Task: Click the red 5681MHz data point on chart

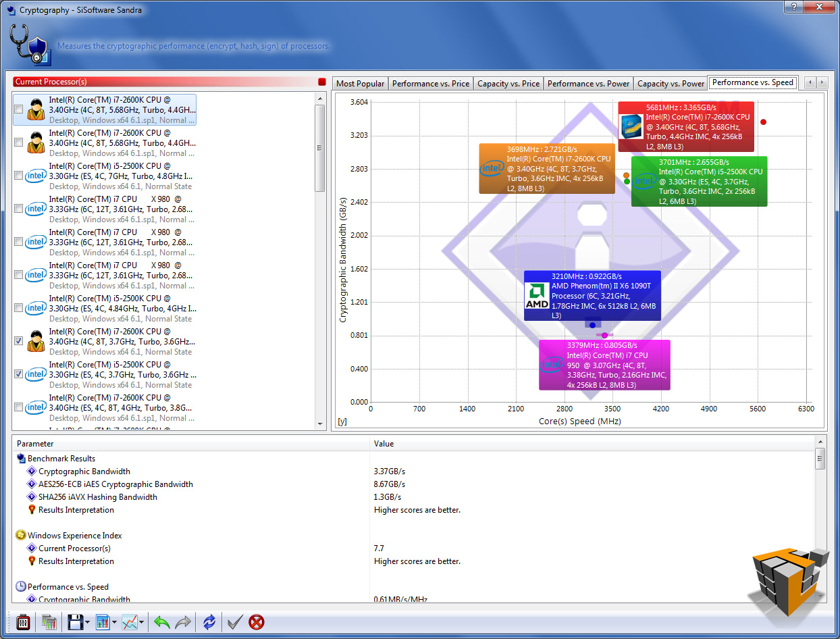Action: (x=763, y=122)
